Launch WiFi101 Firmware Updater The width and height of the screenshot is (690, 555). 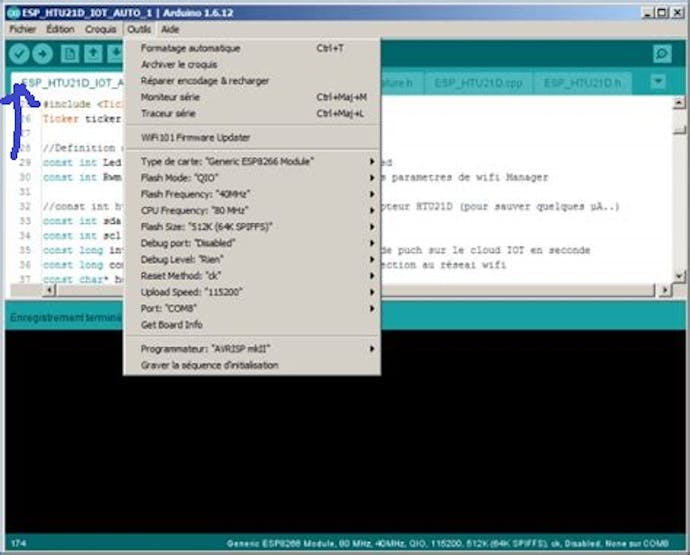click(x=252, y=137)
